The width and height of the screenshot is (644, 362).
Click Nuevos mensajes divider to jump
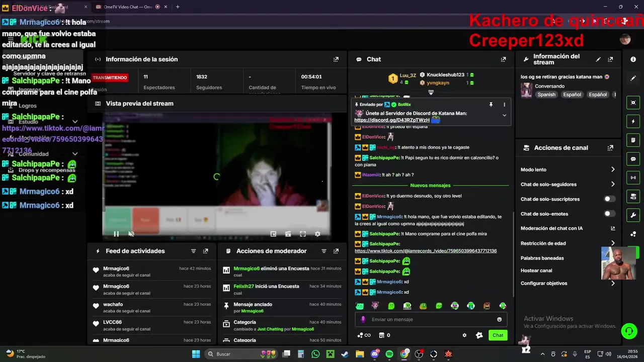pyautogui.click(x=430, y=186)
